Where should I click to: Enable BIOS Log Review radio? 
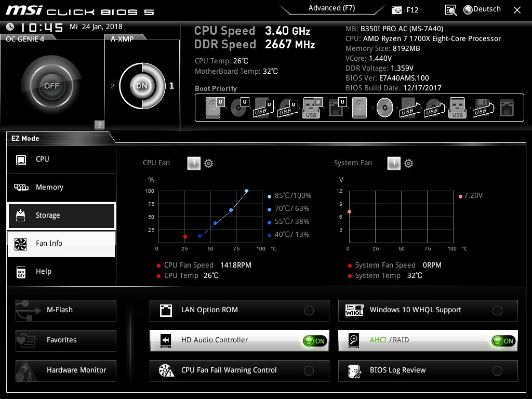pyautogui.click(x=497, y=371)
